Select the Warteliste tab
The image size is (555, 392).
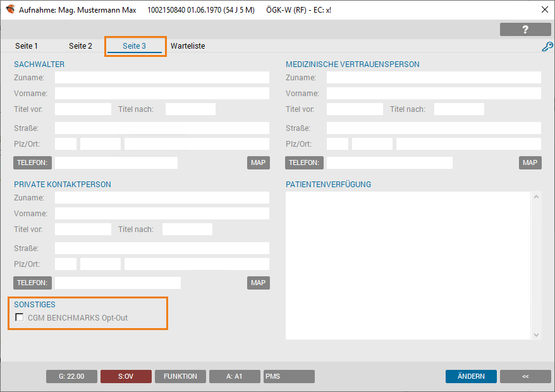coord(188,46)
